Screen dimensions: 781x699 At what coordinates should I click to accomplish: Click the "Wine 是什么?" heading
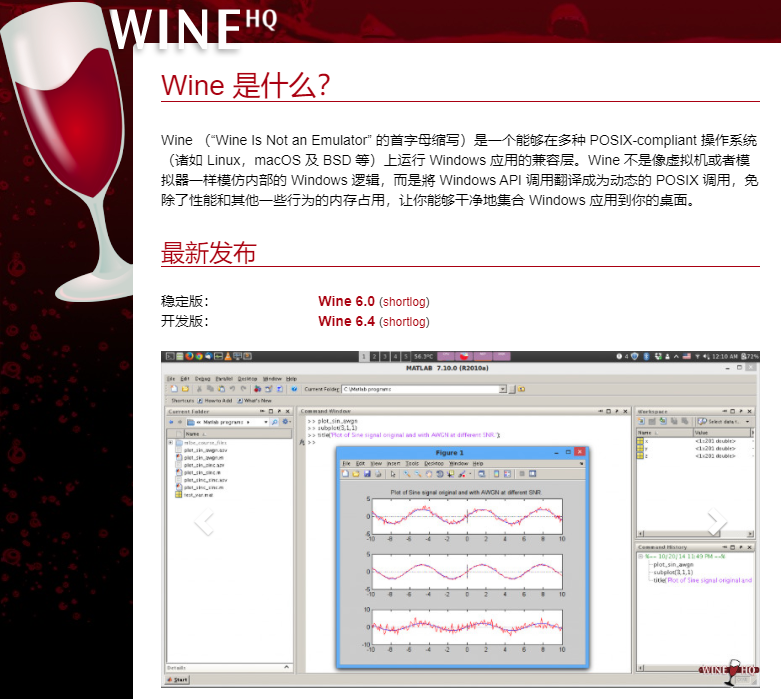click(x=246, y=85)
